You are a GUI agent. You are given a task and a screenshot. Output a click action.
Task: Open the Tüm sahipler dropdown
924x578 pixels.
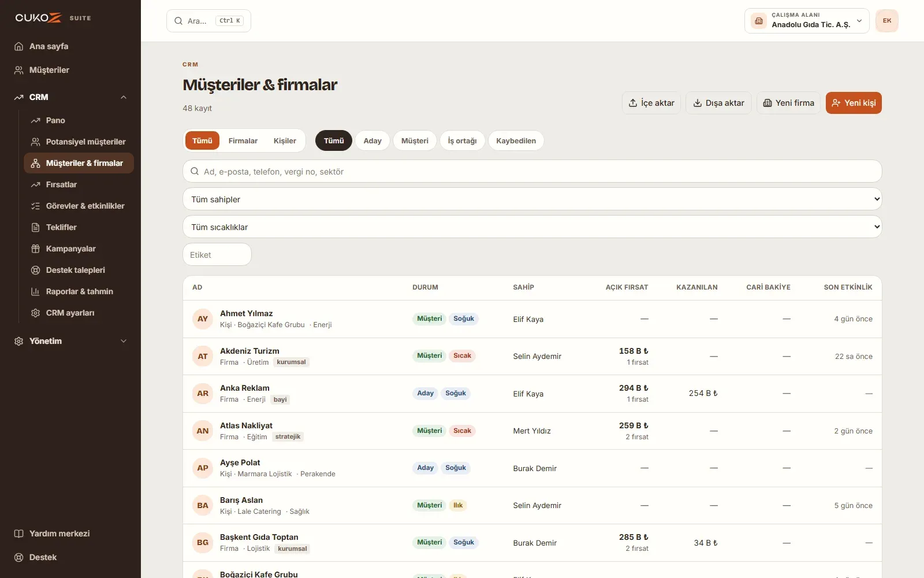(532, 199)
